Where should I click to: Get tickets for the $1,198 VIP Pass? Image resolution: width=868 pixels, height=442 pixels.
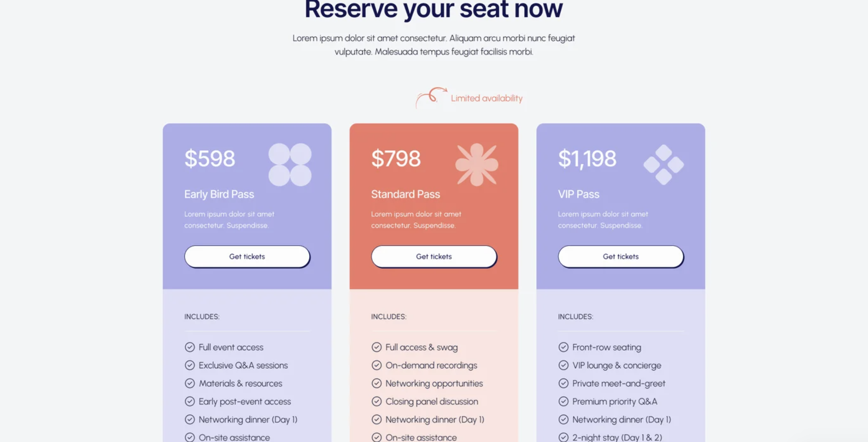point(621,257)
